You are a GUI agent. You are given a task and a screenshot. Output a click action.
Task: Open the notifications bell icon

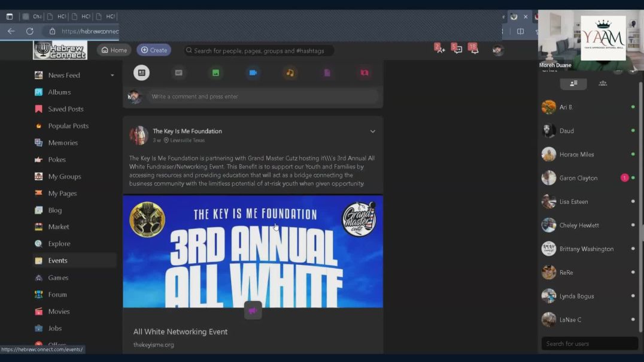pyautogui.click(x=474, y=49)
